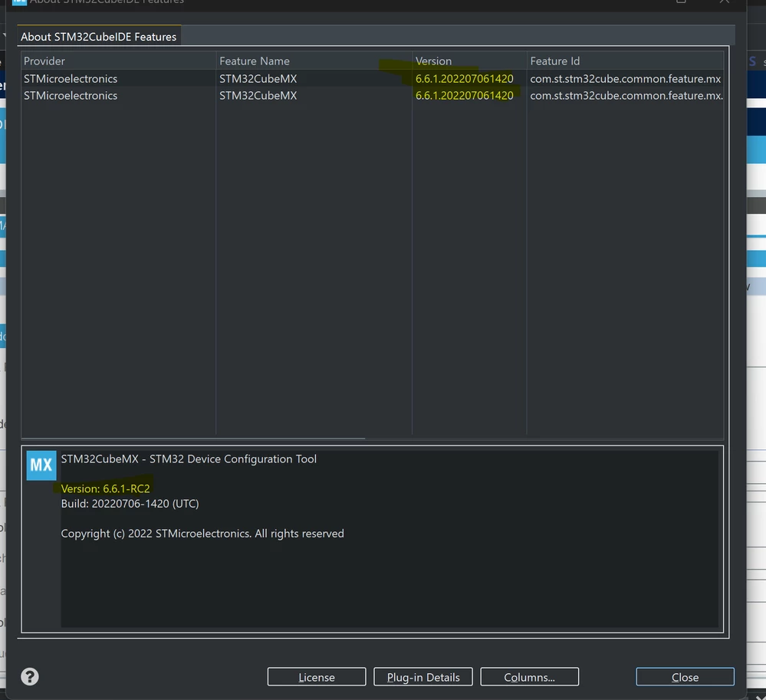Screen dimensions: 766x700
Task: Click the horizontal scrollbar under the table
Action: [193, 439]
